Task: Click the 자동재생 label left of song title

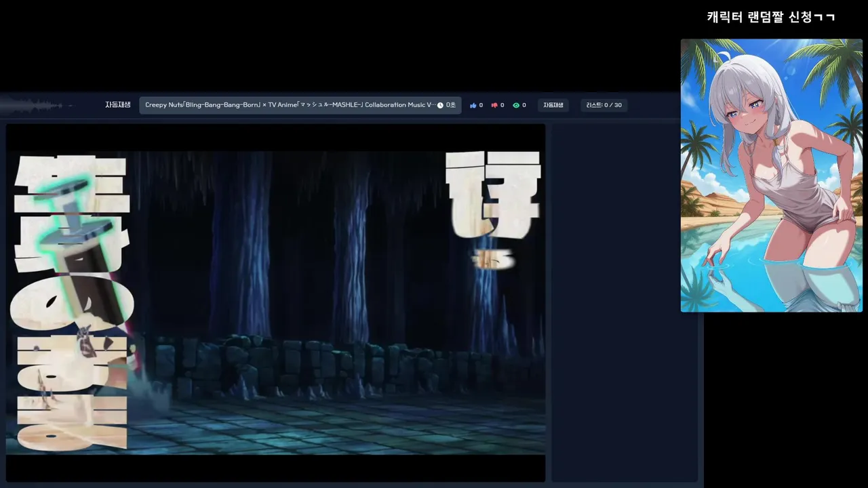Action: [x=118, y=105]
